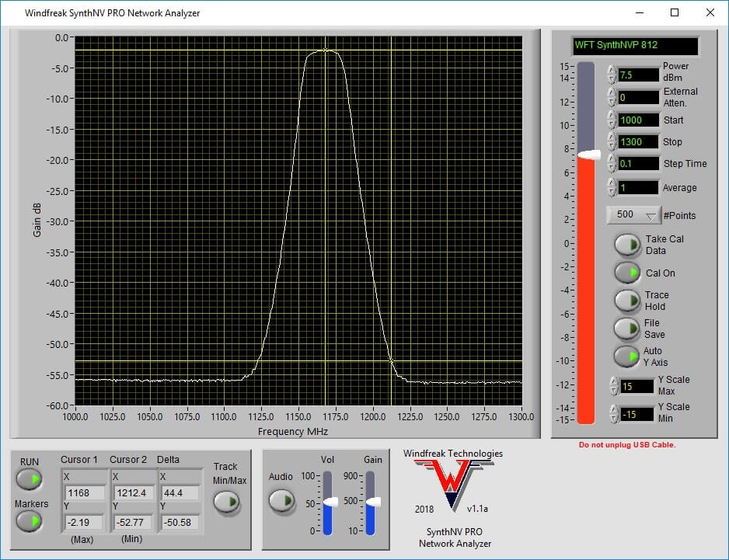The height and width of the screenshot is (560, 729).
Task: Toggle the Markers button
Action: click(x=30, y=523)
